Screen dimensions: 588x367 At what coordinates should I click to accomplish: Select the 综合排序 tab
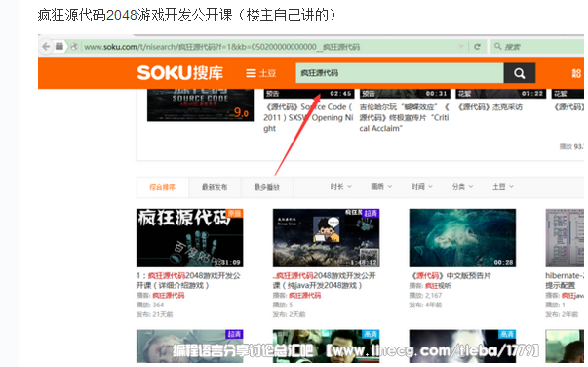[x=163, y=187]
